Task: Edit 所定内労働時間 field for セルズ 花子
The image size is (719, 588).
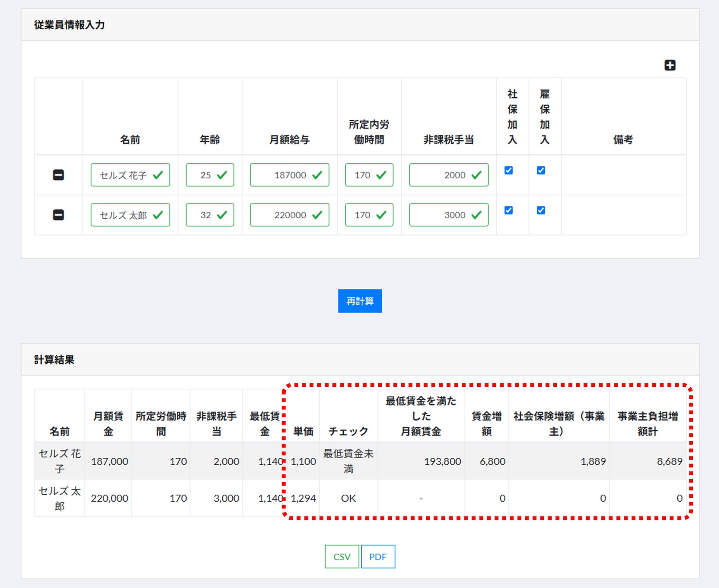Action: click(369, 175)
